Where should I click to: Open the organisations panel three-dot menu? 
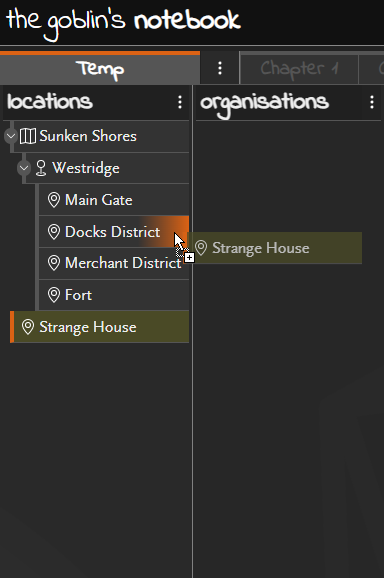[x=372, y=102]
